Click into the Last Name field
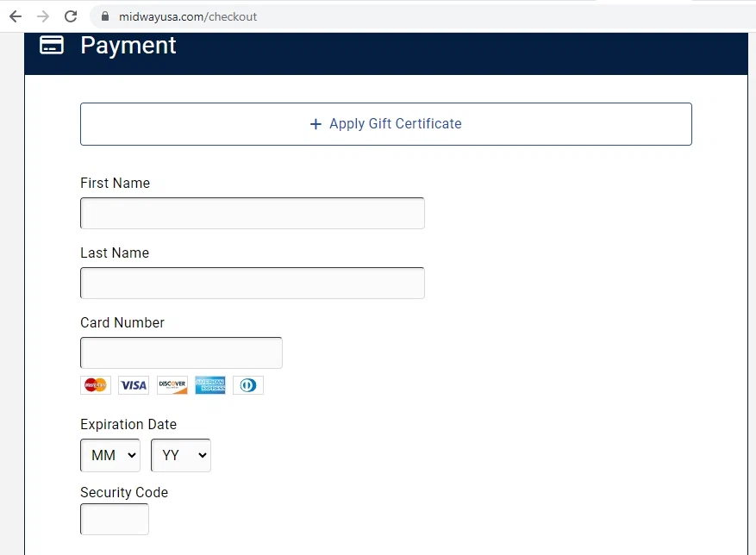The height and width of the screenshot is (555, 756). click(252, 284)
